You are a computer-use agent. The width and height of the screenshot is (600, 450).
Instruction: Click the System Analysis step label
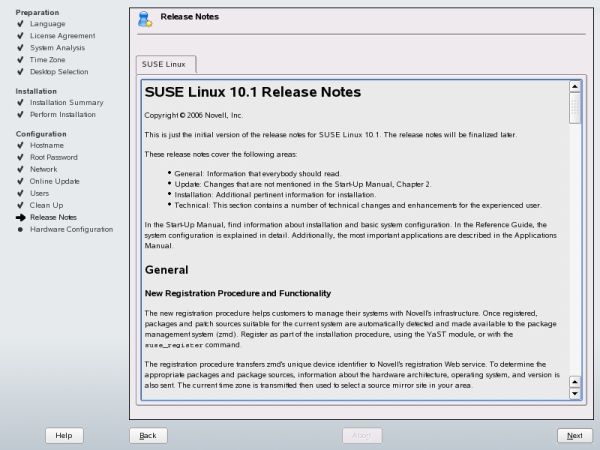[57, 47]
